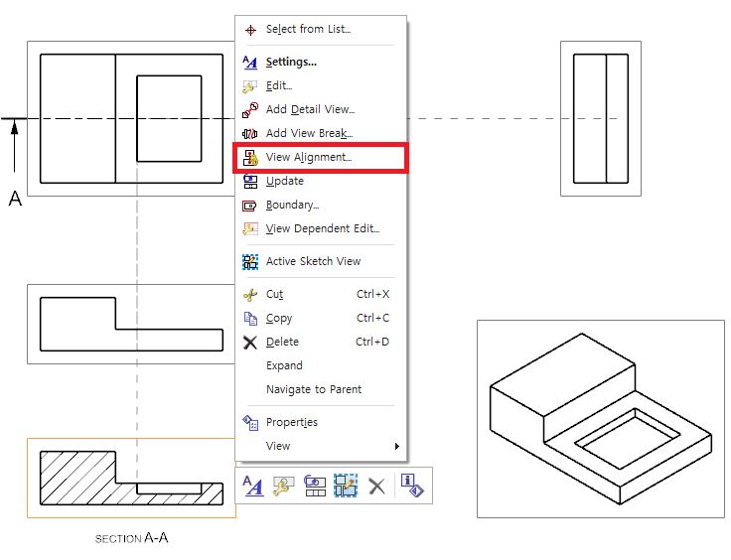
Task: Choose Add Detail View menu entry
Action: 310,109
